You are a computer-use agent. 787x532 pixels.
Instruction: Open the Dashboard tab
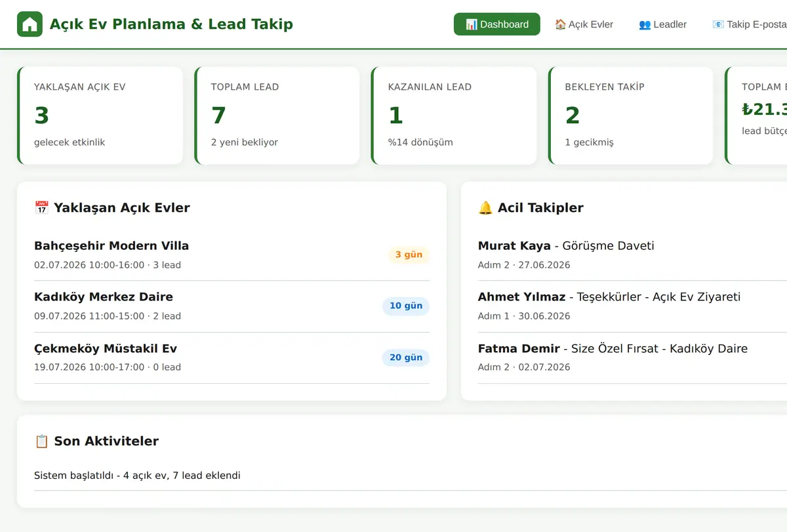click(x=497, y=24)
